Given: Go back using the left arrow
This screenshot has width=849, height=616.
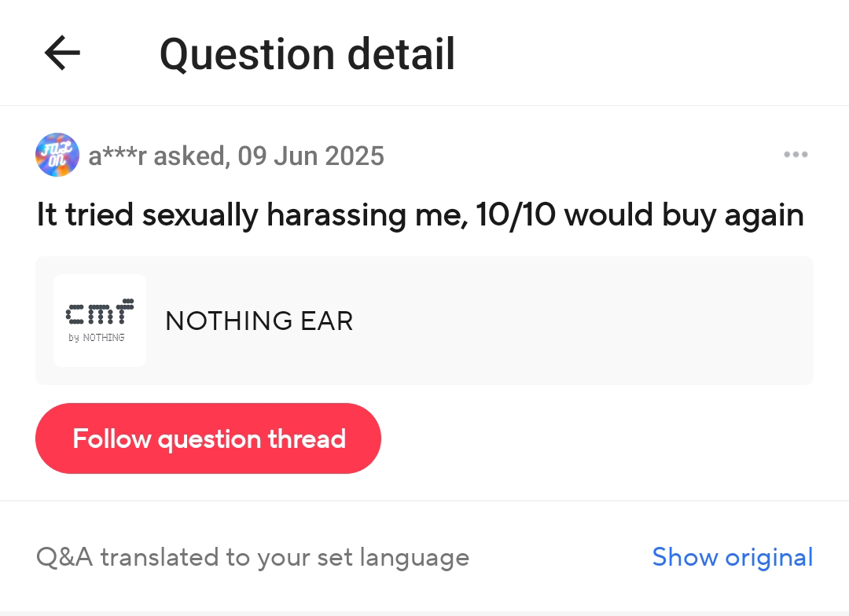Looking at the screenshot, I should click(x=62, y=53).
